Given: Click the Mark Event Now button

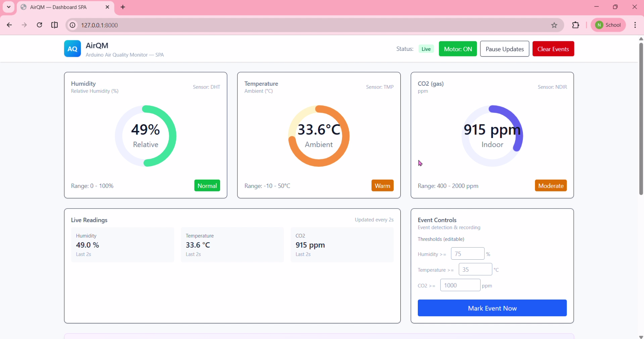Looking at the screenshot, I should click(x=492, y=308).
